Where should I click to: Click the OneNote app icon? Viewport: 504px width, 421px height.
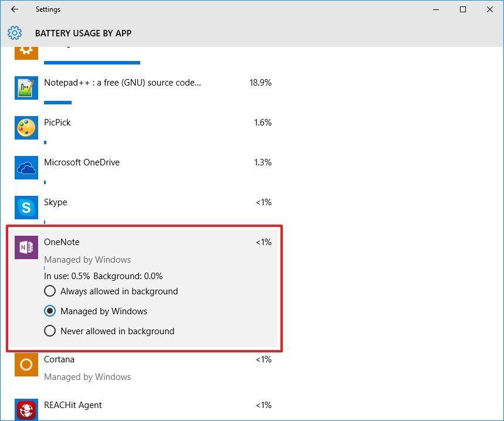26,247
